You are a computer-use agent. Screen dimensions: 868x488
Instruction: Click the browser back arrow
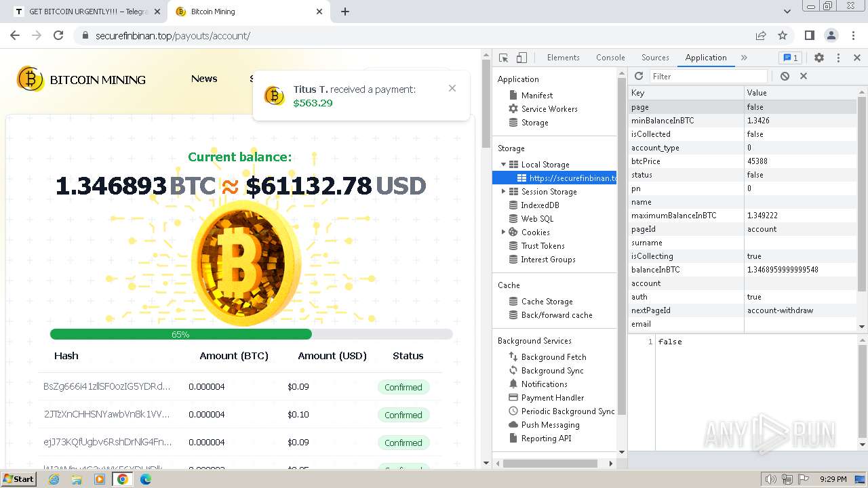point(15,35)
